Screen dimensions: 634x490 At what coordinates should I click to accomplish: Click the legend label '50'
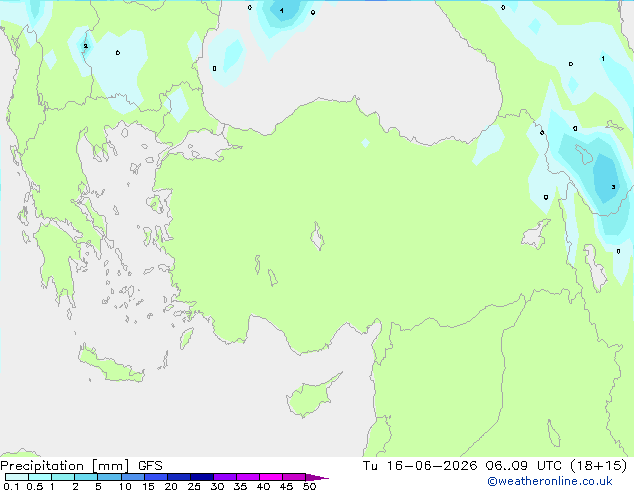click(x=310, y=486)
